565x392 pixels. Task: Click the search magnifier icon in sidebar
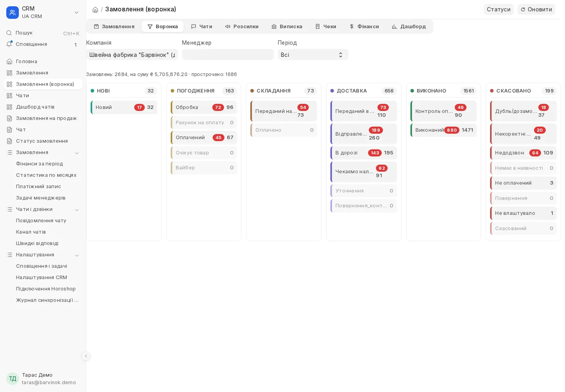9,33
